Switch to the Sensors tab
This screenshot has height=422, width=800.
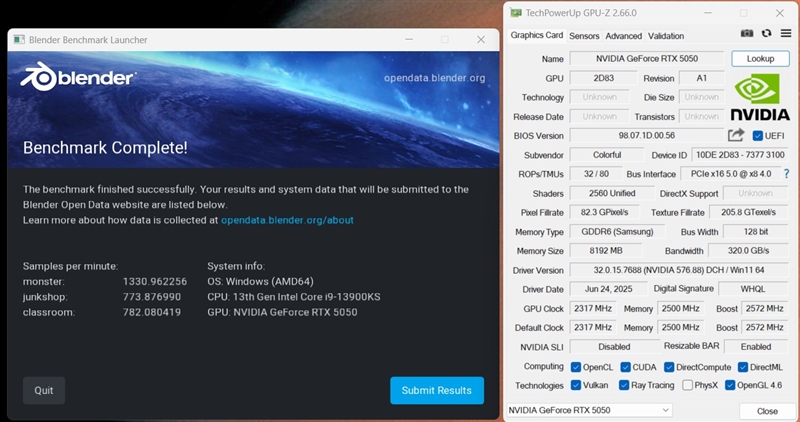(x=584, y=36)
